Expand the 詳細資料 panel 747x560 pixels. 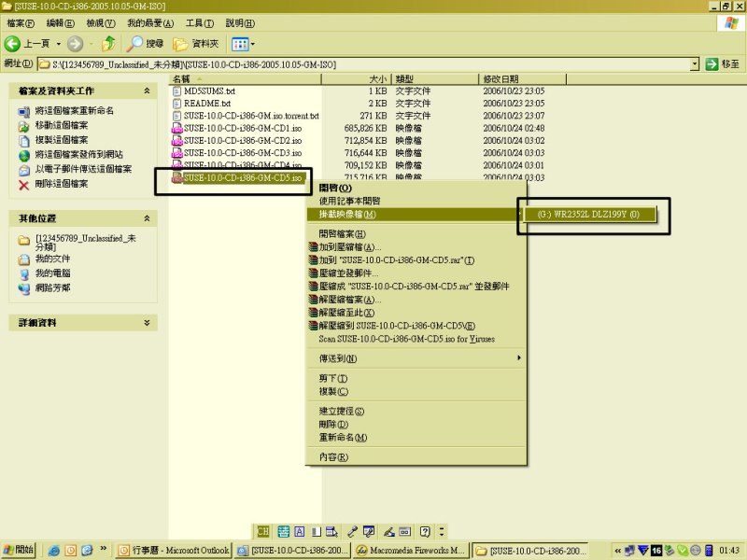point(147,322)
